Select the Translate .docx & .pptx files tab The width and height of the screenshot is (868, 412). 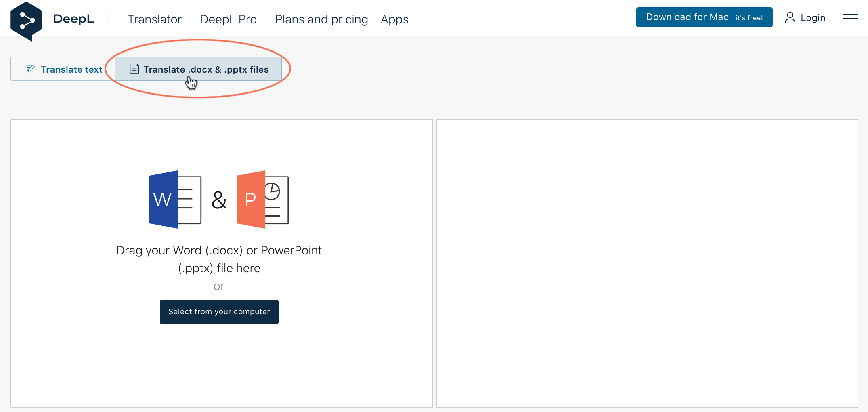point(205,69)
